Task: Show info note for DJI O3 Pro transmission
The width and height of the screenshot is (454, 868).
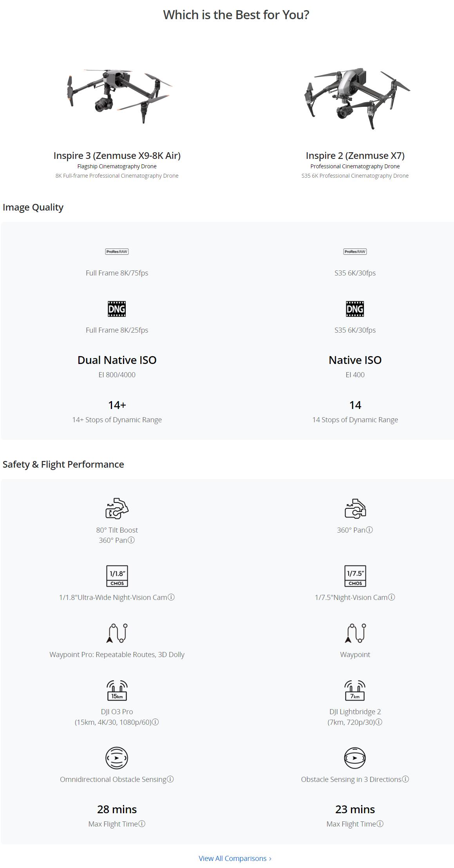Action: click(156, 722)
